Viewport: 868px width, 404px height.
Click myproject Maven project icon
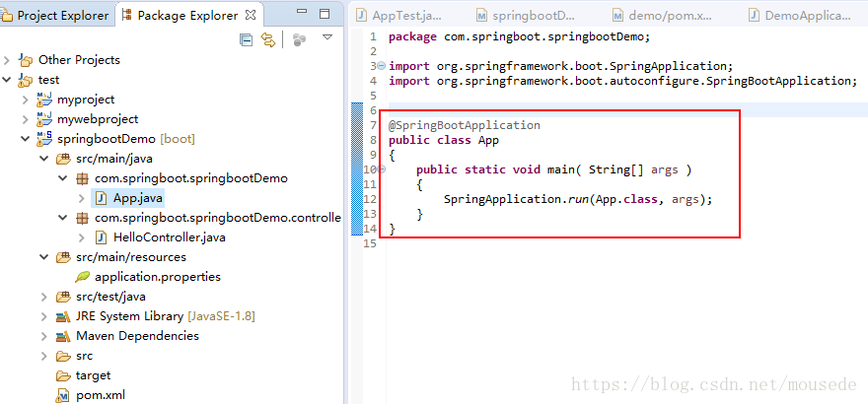(x=43, y=100)
